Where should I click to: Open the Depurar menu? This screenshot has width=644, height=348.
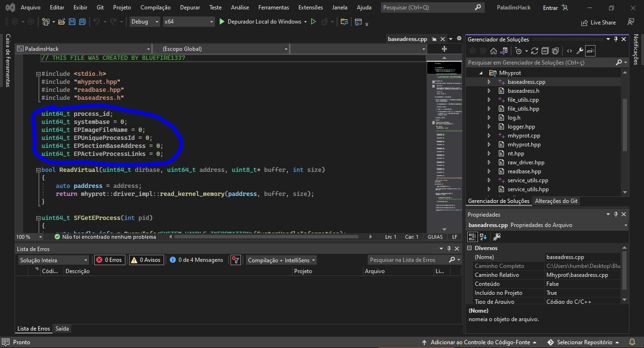190,8
